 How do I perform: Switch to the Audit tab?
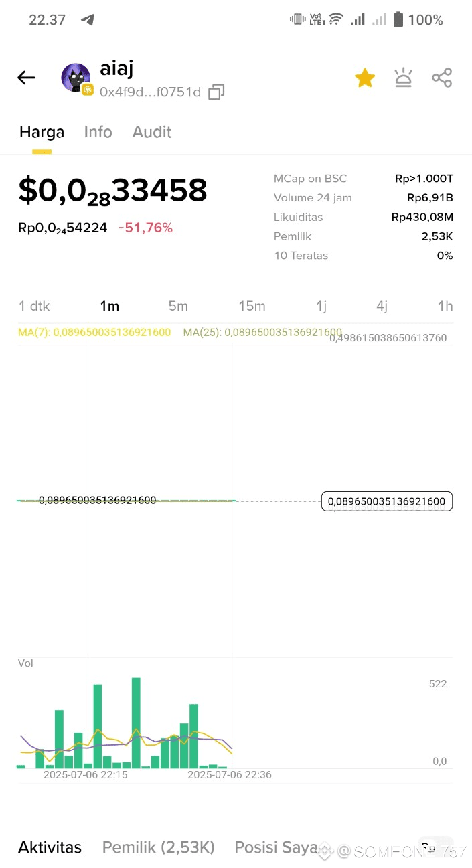click(152, 132)
